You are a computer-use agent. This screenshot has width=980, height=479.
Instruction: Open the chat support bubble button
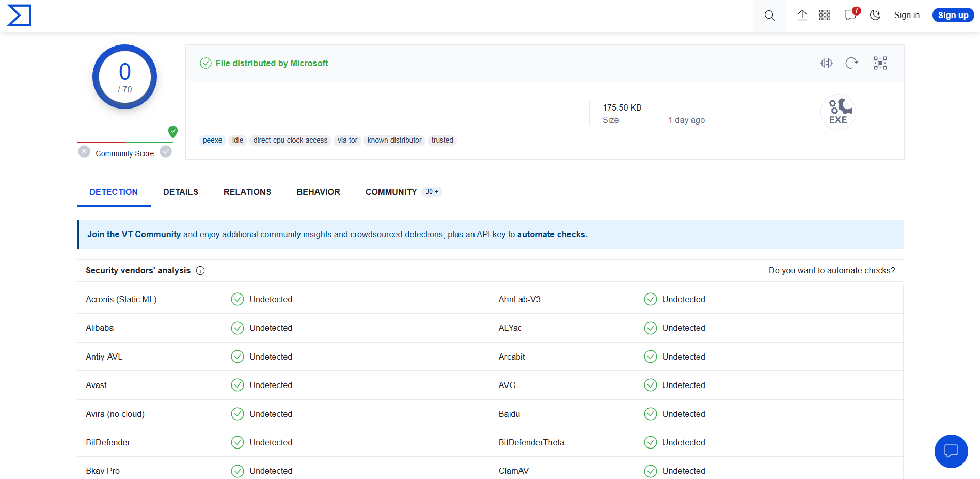(951, 451)
